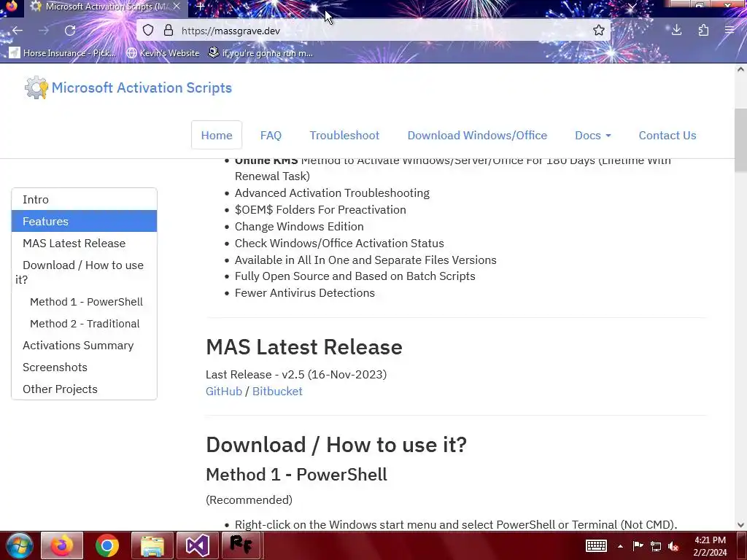
Task: Go to Method 2 - Traditional sidebar entry
Action: 85,324
